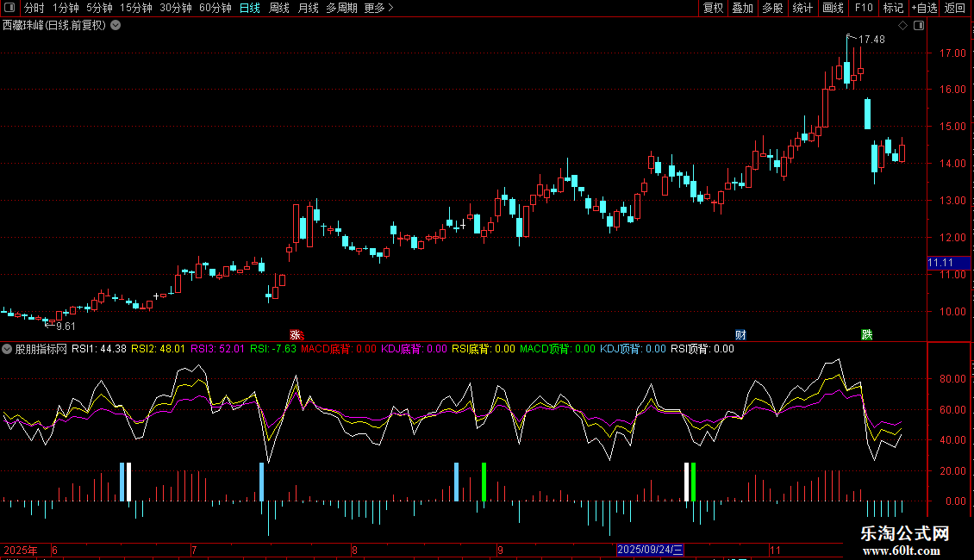This screenshot has height=560, width=974.
Task: Add stock via +自选 button
Action: click(x=924, y=8)
